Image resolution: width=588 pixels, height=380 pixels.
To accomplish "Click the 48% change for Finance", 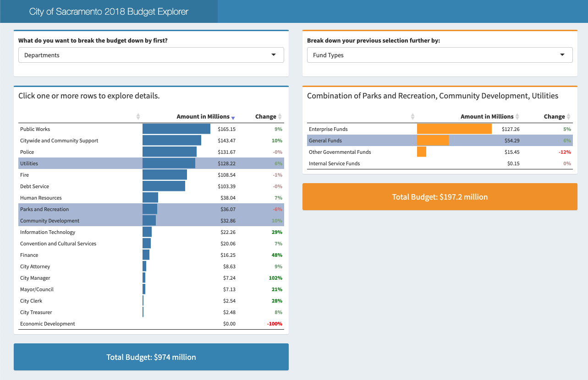I will tap(277, 255).
